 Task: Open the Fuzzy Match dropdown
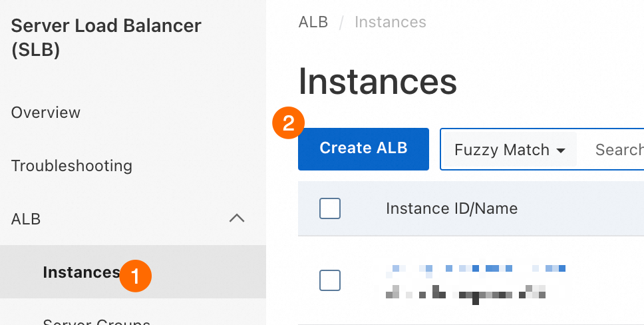click(509, 150)
